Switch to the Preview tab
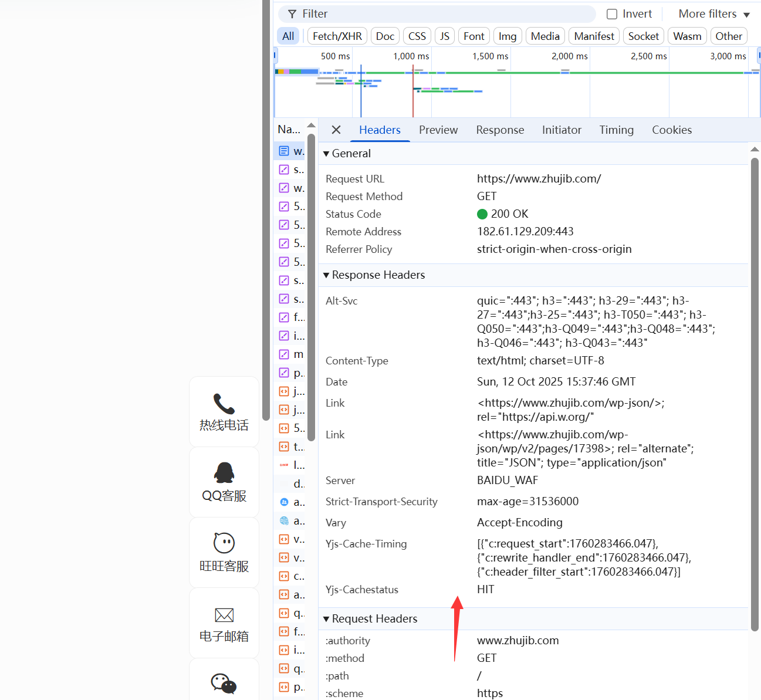This screenshot has height=700, width=761. pos(438,130)
